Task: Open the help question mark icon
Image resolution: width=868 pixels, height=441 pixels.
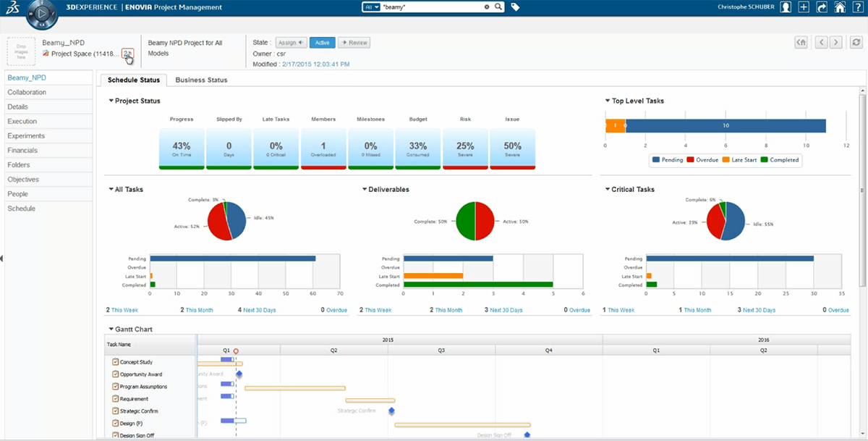Action: 857,7
